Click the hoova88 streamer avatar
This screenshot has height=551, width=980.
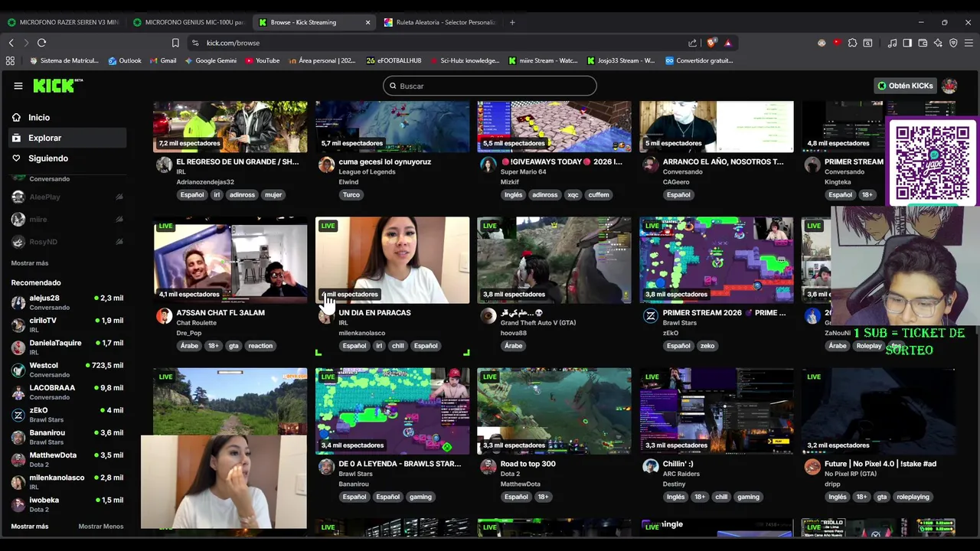(x=488, y=315)
